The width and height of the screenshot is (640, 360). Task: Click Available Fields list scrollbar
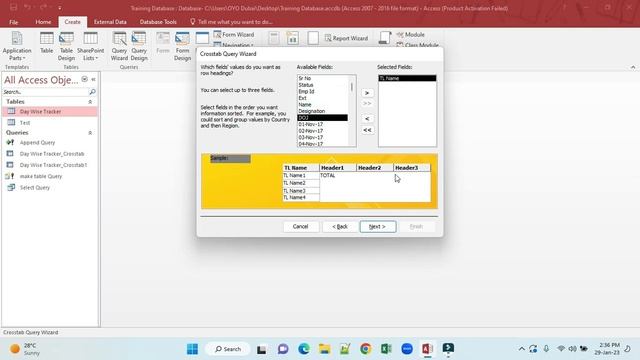(x=352, y=110)
